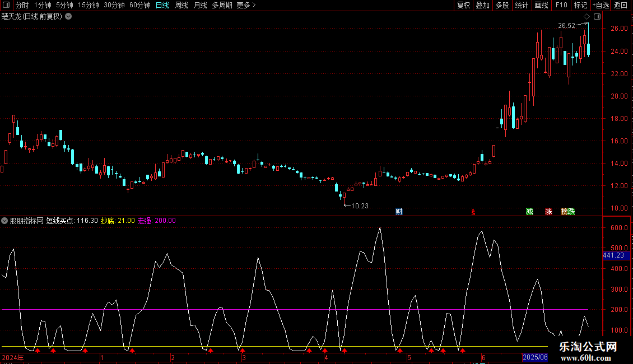Switch to 60分钟 period
The width and height of the screenshot is (633, 364).
click(140, 5)
